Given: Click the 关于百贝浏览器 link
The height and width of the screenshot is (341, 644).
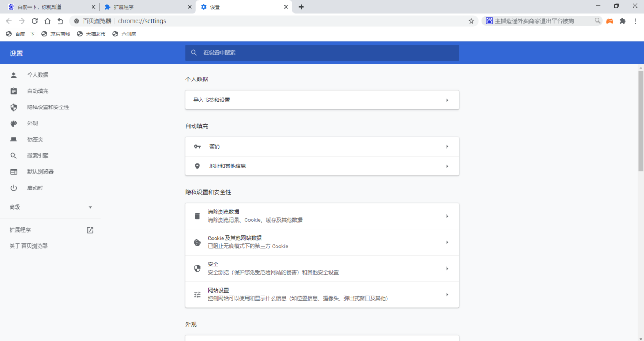Looking at the screenshot, I should tap(28, 246).
